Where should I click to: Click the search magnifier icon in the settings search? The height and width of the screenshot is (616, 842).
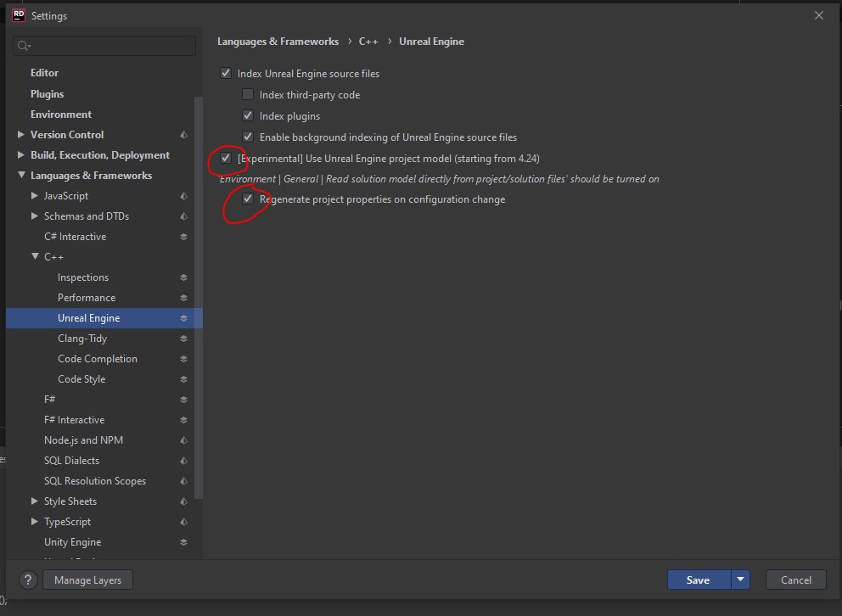pyautogui.click(x=23, y=46)
